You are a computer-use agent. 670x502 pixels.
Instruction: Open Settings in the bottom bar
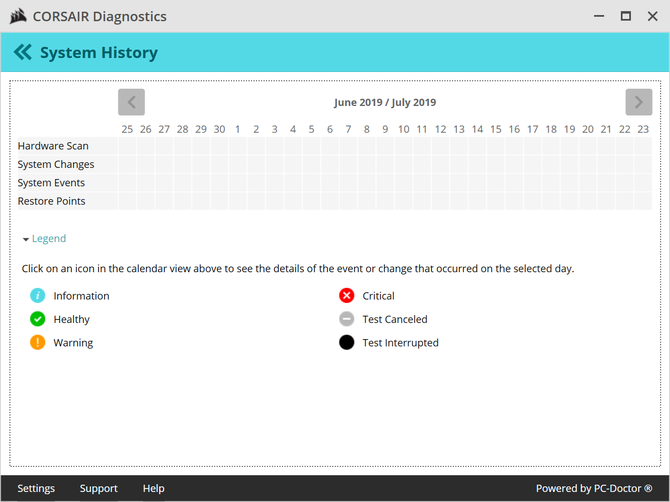[x=36, y=488]
